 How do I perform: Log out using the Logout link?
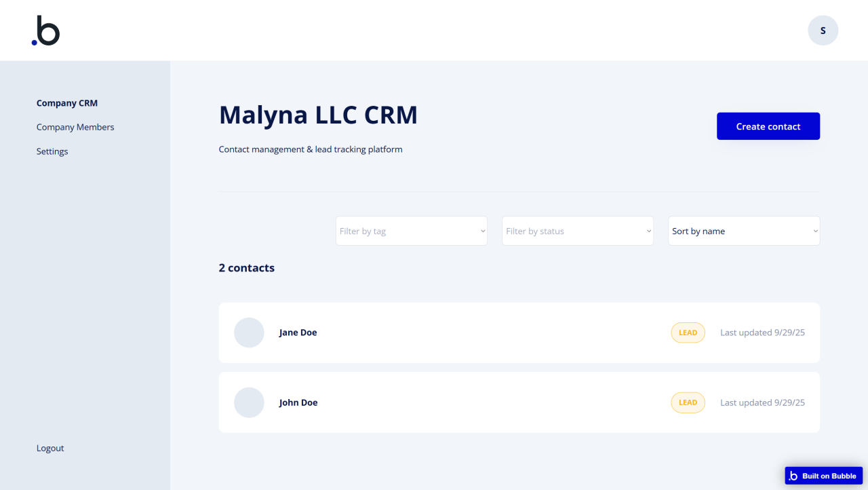pyautogui.click(x=50, y=448)
